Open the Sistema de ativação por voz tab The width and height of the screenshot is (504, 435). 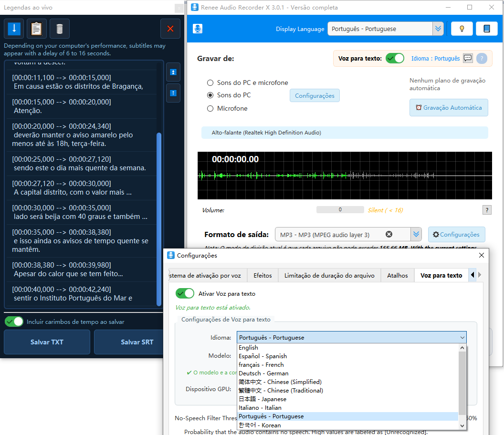click(x=208, y=275)
